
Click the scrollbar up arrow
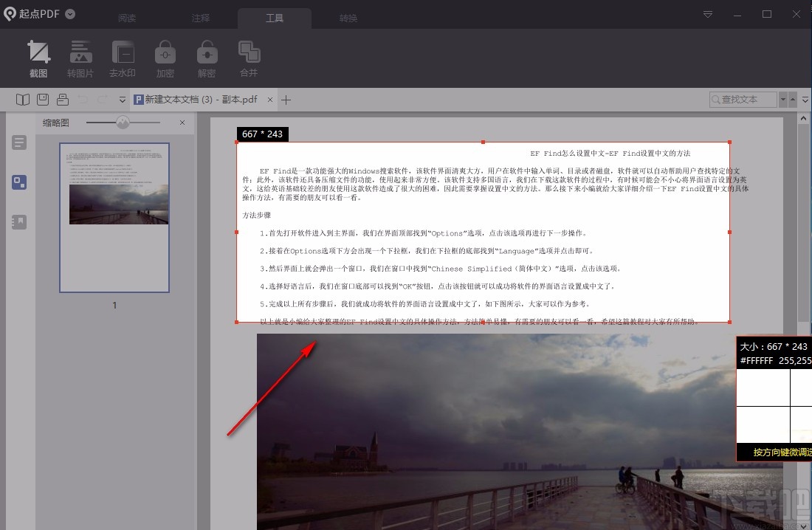[x=803, y=118]
